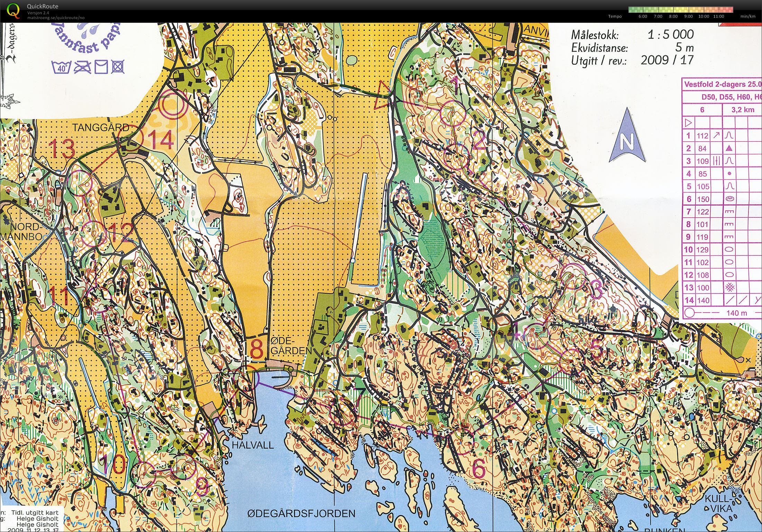Image resolution: width=762 pixels, height=532 pixels.
Task: Click control number 1 on the map
Action: pos(456,86)
